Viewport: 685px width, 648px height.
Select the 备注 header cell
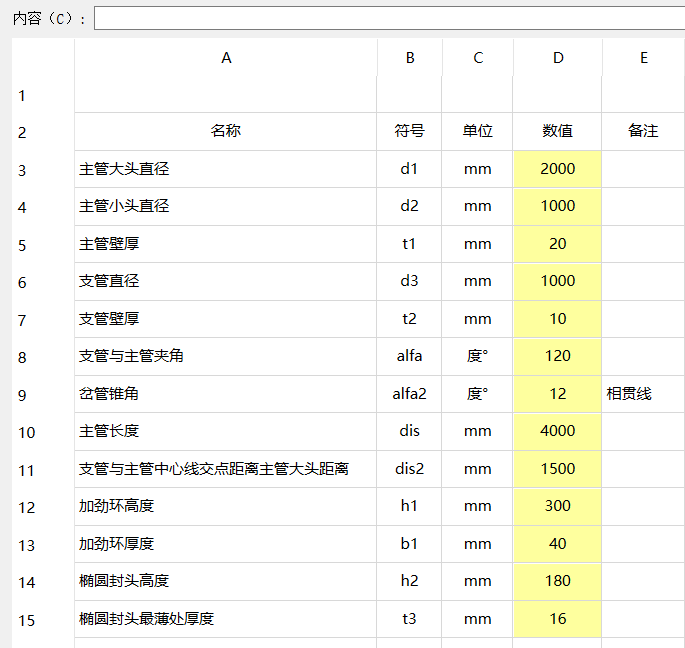click(x=643, y=131)
